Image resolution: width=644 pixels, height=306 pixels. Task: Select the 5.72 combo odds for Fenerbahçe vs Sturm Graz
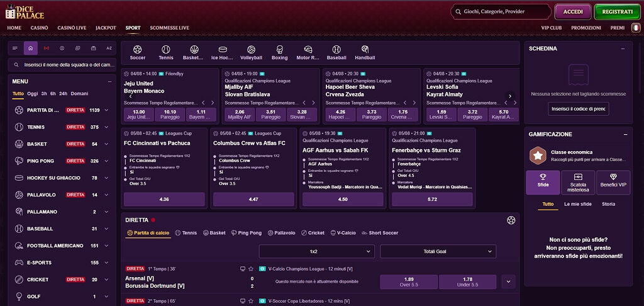(x=432, y=199)
